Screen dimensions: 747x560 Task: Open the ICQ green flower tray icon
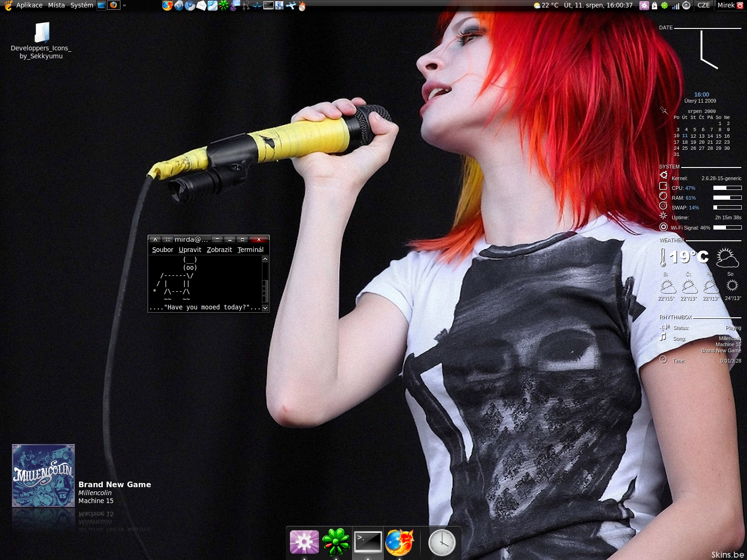pyautogui.click(x=664, y=6)
